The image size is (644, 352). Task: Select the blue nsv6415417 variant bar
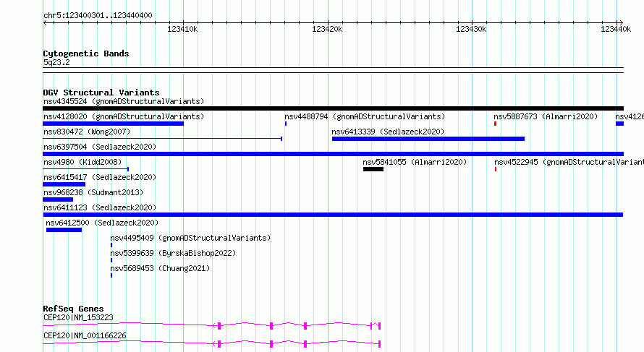click(64, 184)
